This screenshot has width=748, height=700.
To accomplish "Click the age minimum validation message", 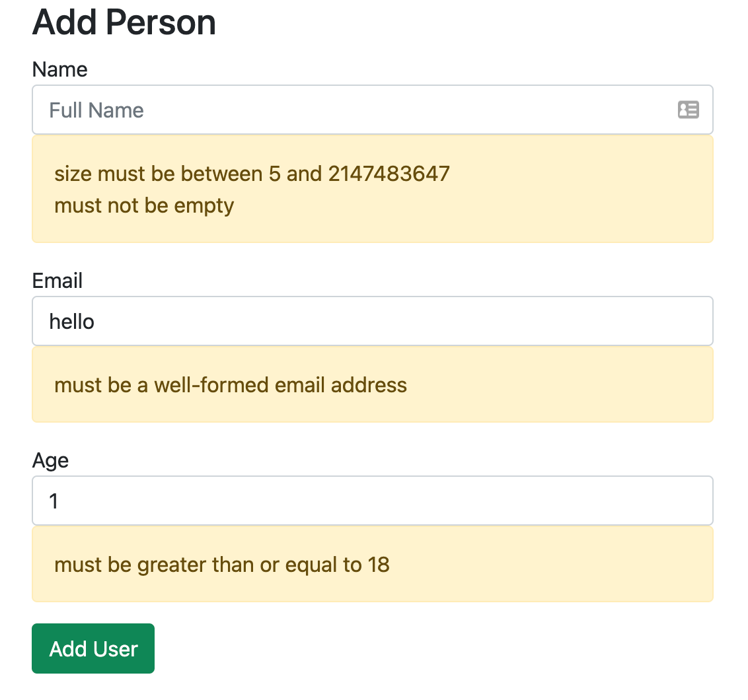I will pos(222,565).
